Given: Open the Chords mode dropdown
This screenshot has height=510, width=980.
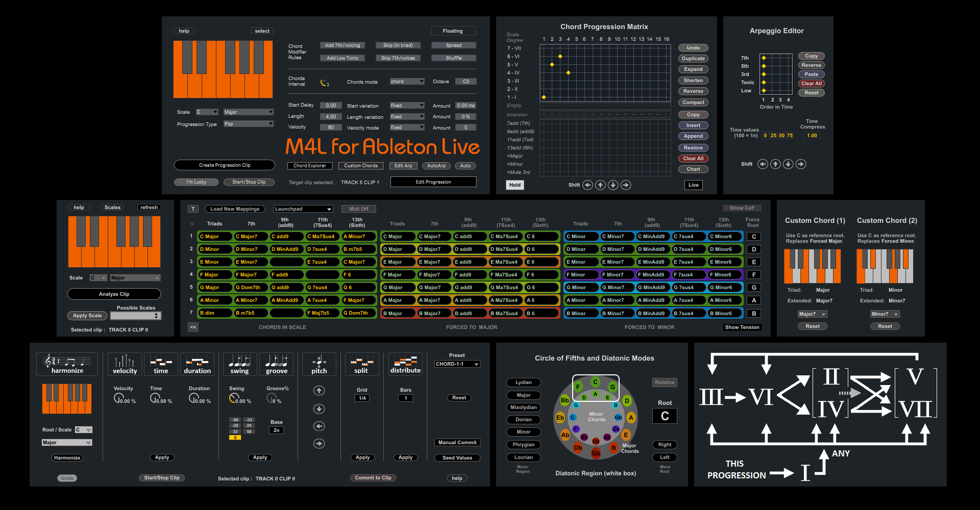Looking at the screenshot, I should (407, 82).
